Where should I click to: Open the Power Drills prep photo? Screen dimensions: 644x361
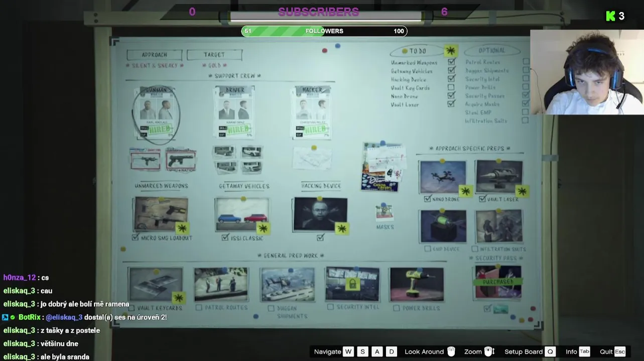tap(417, 284)
